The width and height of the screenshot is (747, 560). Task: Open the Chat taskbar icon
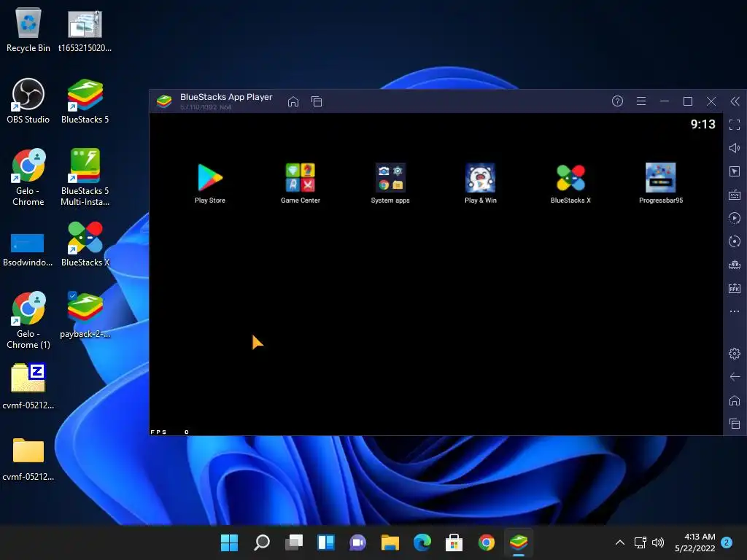357,542
